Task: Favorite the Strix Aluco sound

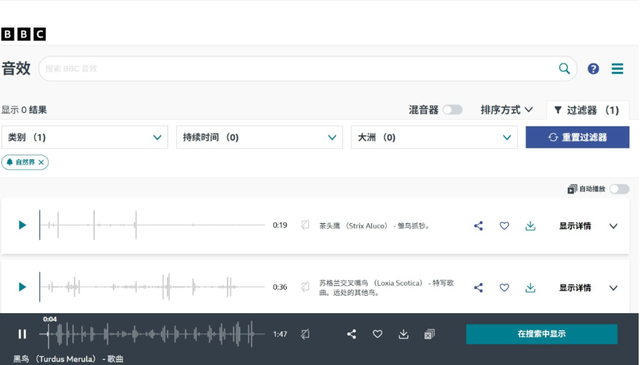Action: (x=504, y=225)
